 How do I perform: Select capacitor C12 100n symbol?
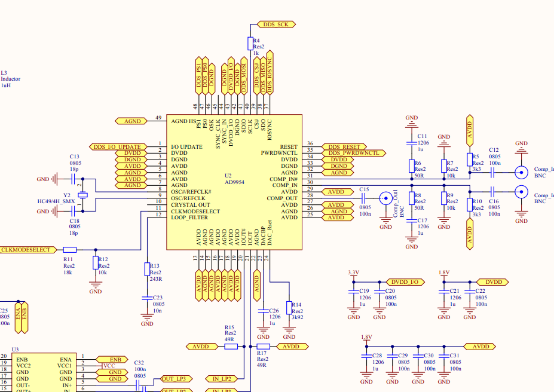(492, 172)
